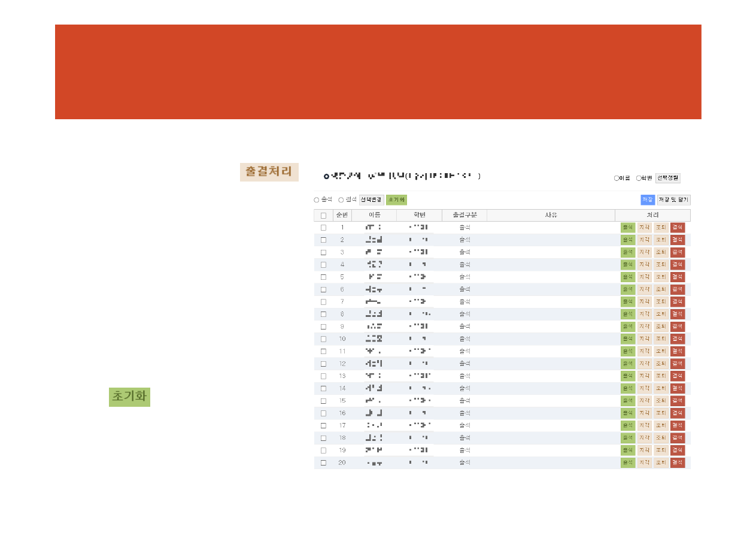The height and width of the screenshot is (535, 756).
Task: Tick the checkbox for student number 2
Action: pyautogui.click(x=323, y=240)
